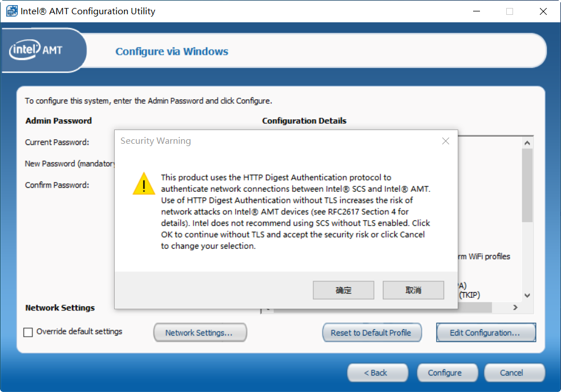Click the right arrow on the horizontal scrollbar
The height and width of the screenshot is (392, 561).
(x=514, y=307)
